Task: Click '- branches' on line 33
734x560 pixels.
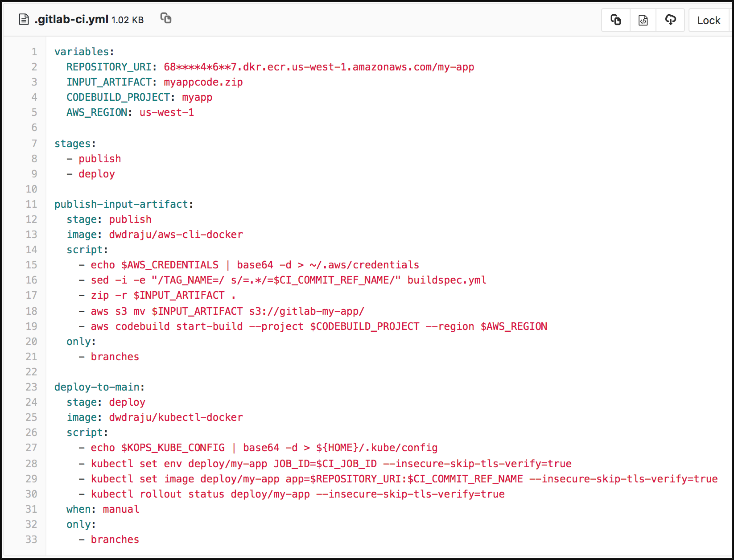Action: pyautogui.click(x=109, y=539)
